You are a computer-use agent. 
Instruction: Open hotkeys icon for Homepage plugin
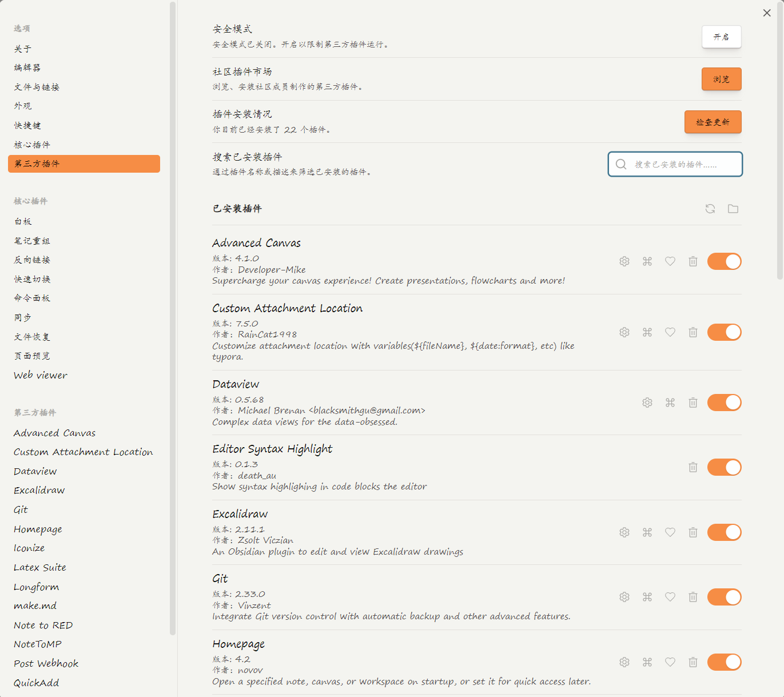point(647,662)
